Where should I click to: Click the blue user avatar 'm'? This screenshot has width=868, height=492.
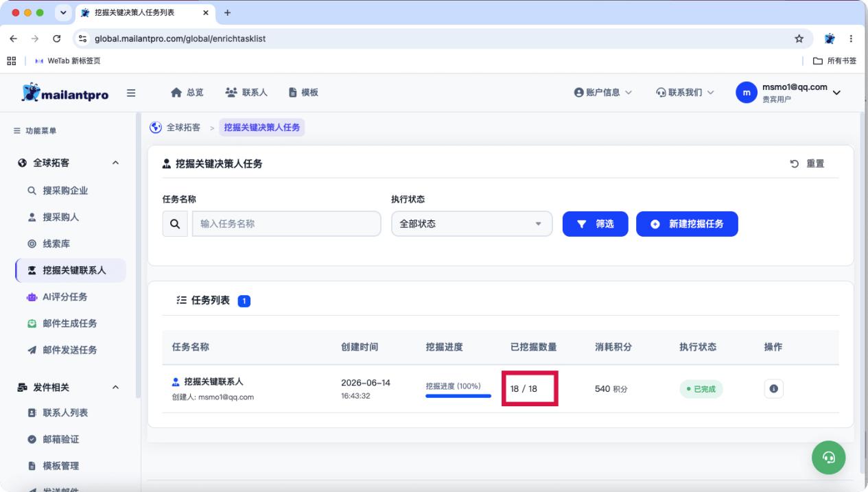click(746, 93)
